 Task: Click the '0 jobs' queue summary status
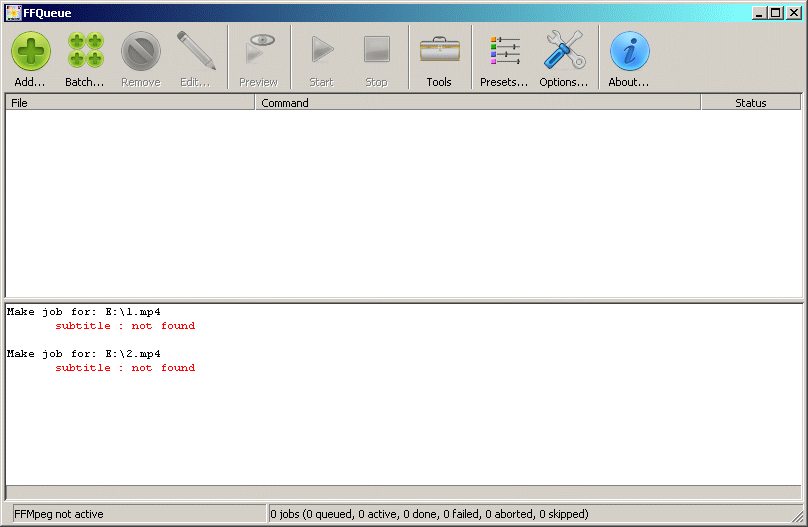[x=429, y=514]
